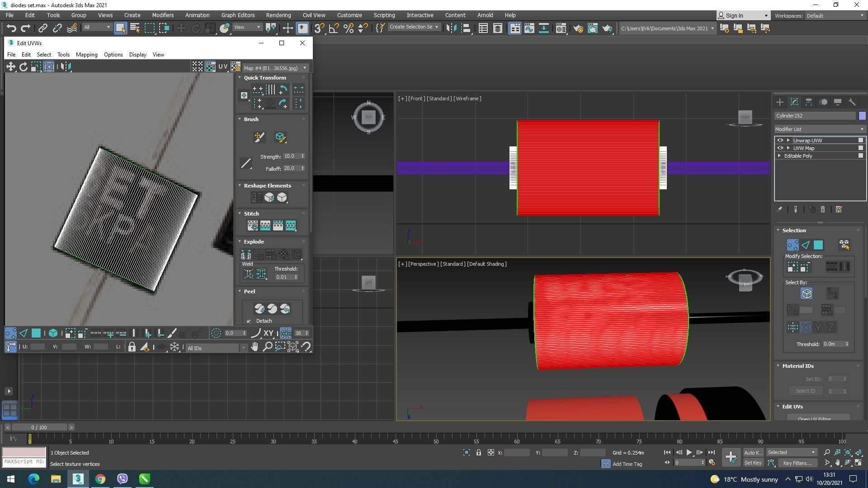
Task: Click the Play Animation button
Action: (689, 452)
